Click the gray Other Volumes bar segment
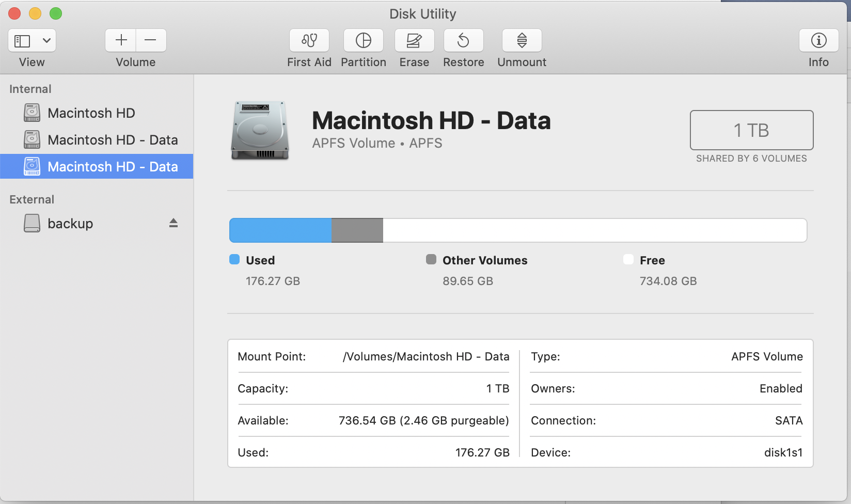Screen dimensions: 851x504 point(357,230)
